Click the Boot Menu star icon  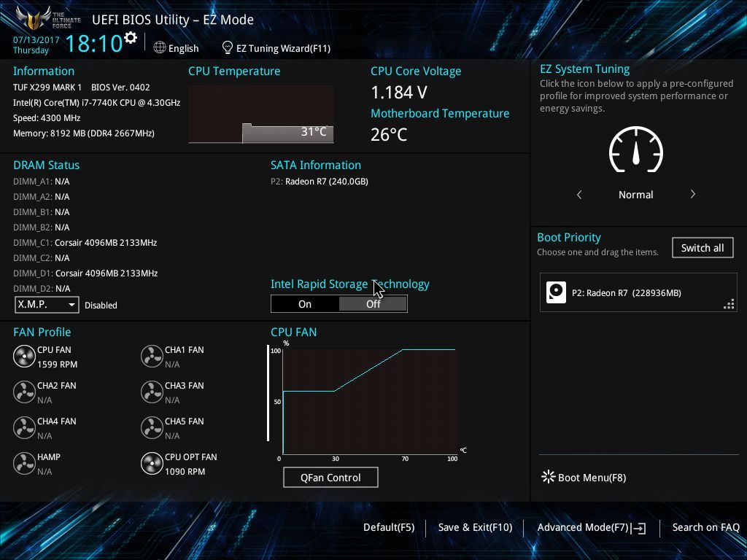[549, 477]
